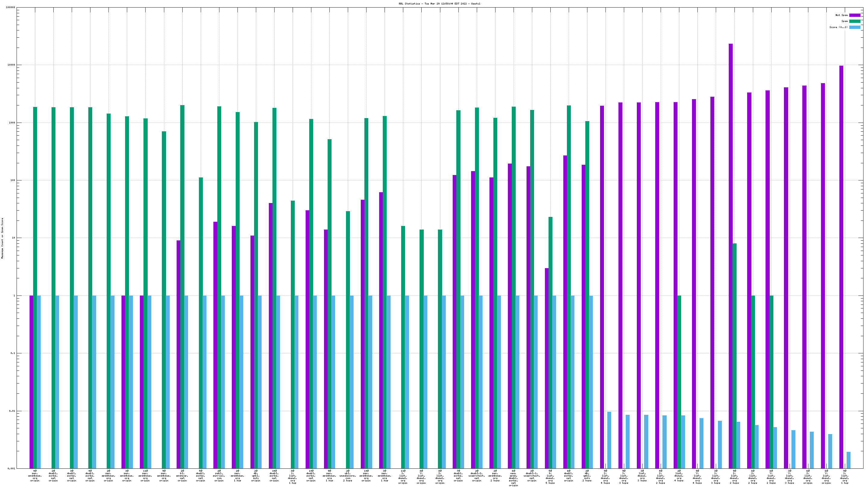The image size is (868, 488).
Task: Click the 0.001 y-axis tick label
Action: (x=12, y=468)
